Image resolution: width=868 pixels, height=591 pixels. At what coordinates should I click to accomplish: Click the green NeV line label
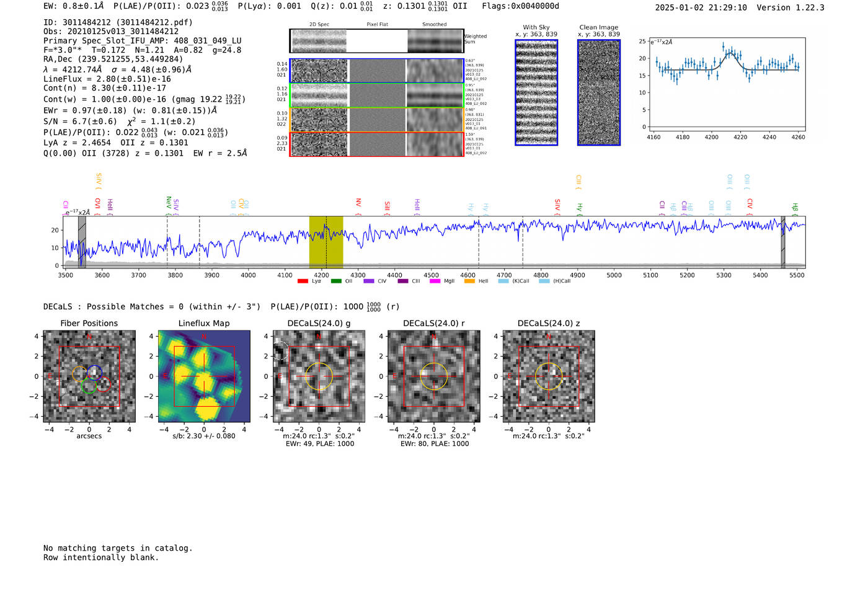pyautogui.click(x=168, y=205)
